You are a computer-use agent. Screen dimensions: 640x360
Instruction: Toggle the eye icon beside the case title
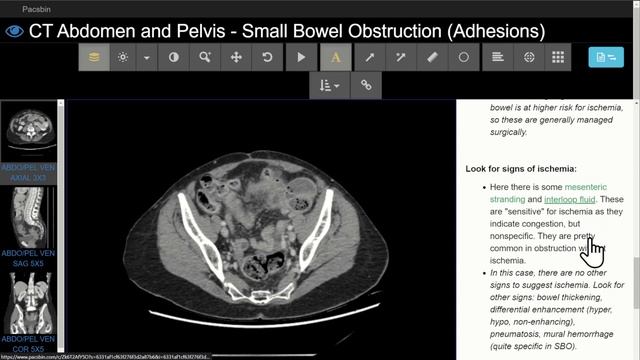pyautogui.click(x=15, y=31)
